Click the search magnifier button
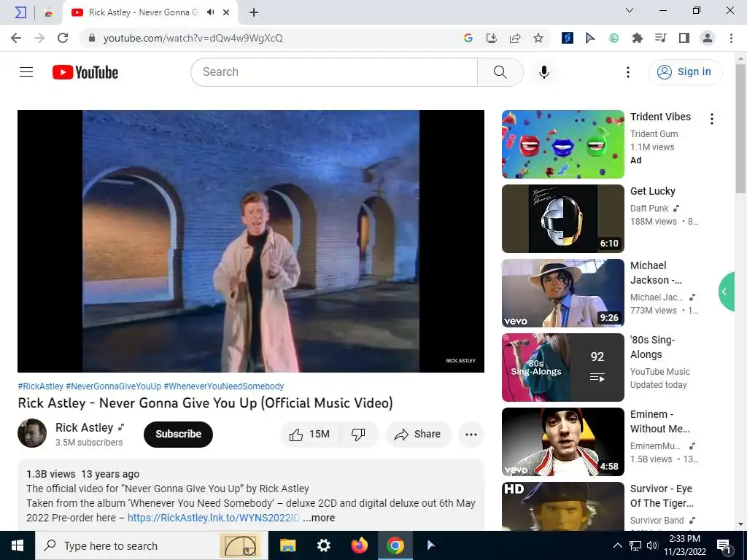 (x=500, y=72)
